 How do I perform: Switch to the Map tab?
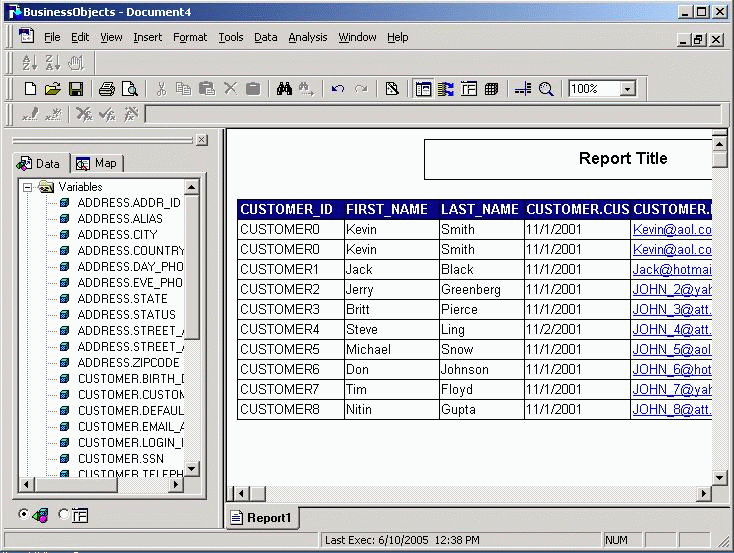pos(97,163)
